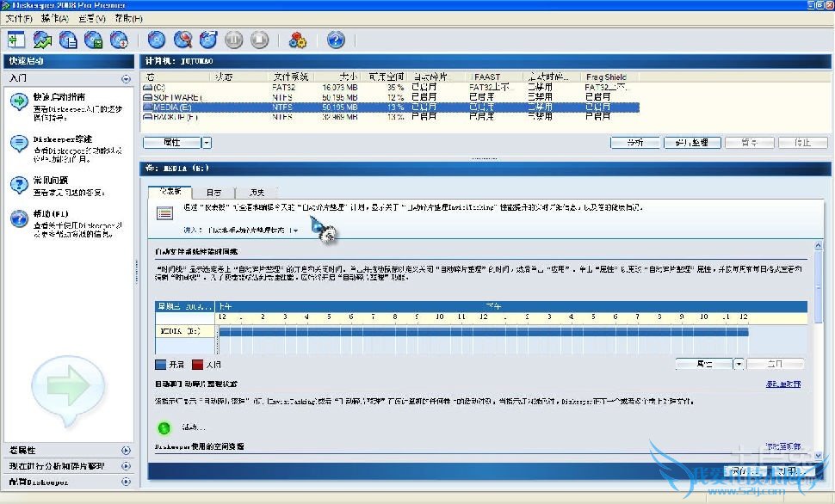This screenshot has height=504, width=835.
Task: Expand the 配置Diskeeper section at sidebar bottom
Action: (x=126, y=482)
